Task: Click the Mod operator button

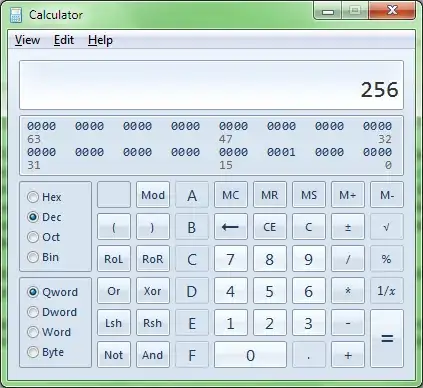Action: click(153, 195)
